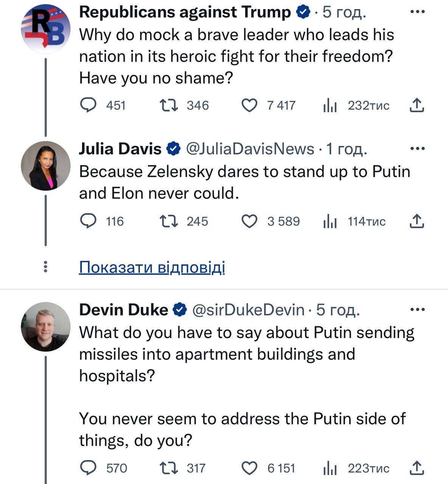Open more options on Republicans against Trump tweet
Image resolution: width=448 pixels, height=484 pixels.
(417, 12)
